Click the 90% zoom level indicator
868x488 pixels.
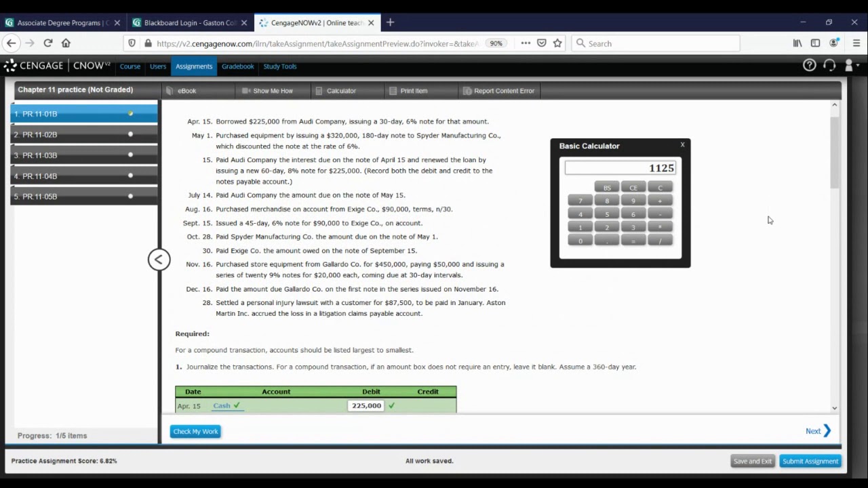click(496, 43)
